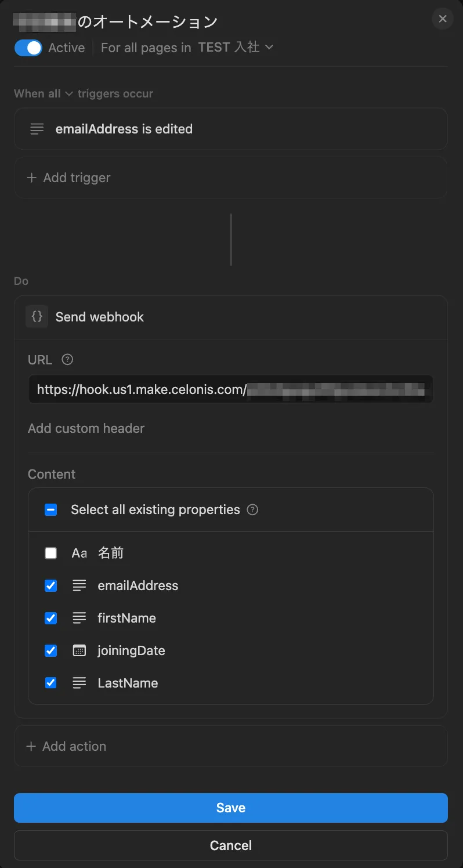Image resolution: width=463 pixels, height=868 pixels.
Task: Click the plus icon for Add trigger
Action: pyautogui.click(x=31, y=178)
